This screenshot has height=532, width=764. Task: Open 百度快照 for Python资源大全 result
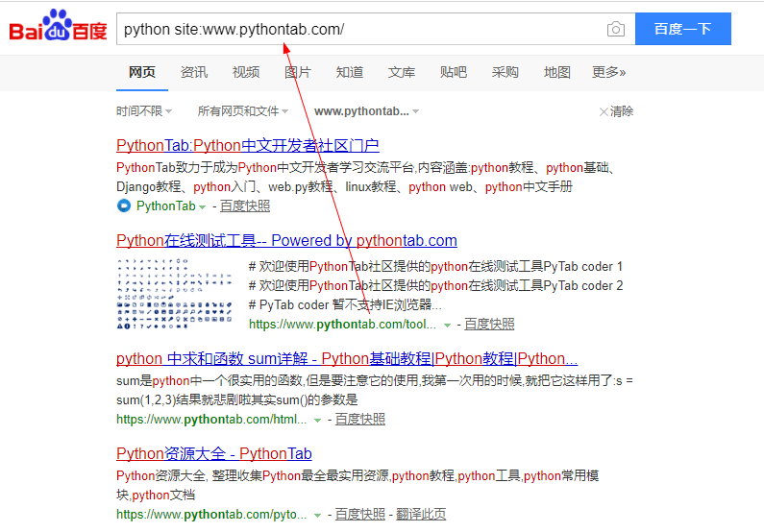click(360, 515)
